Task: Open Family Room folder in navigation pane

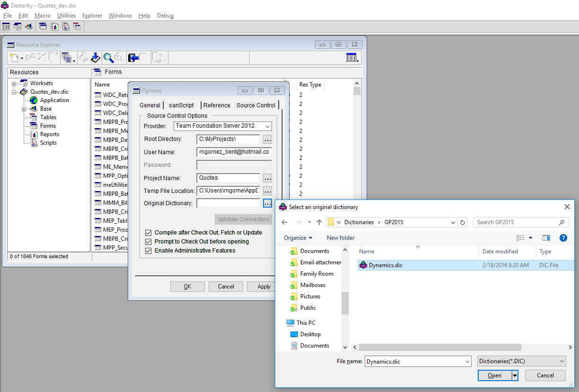Action: (x=316, y=274)
